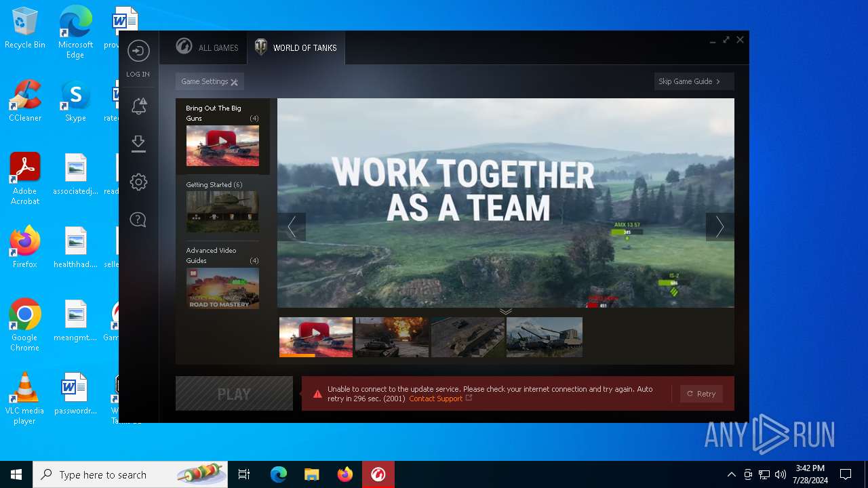Click Wargaming Game Center taskbar icon
Viewport: 868px width, 488px height.
point(378,474)
